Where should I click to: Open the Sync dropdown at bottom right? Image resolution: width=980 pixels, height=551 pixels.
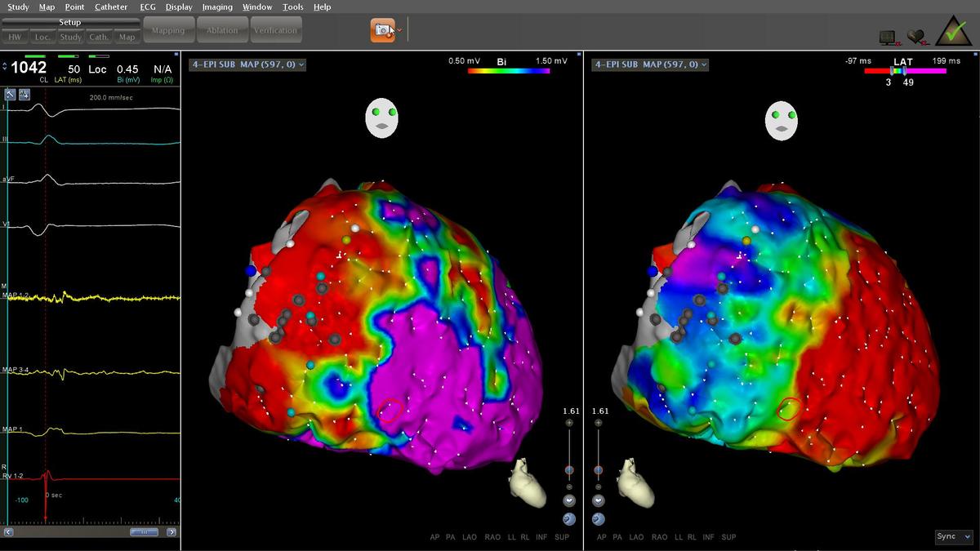(954, 536)
